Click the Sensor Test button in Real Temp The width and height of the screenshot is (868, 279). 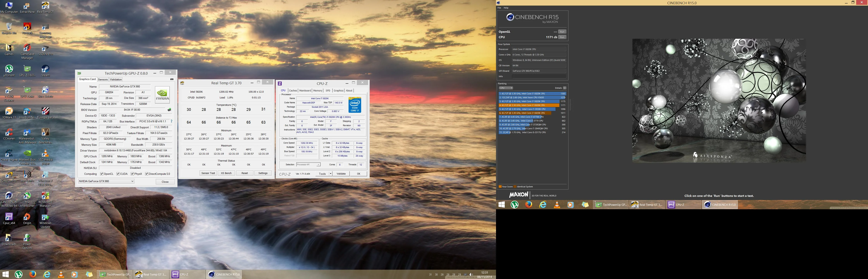point(208,173)
